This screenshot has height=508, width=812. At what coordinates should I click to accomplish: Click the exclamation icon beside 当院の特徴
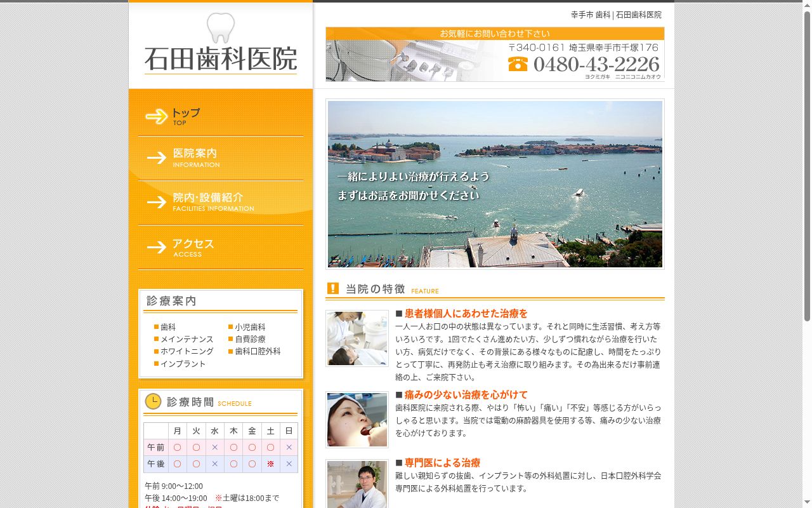pyautogui.click(x=333, y=288)
